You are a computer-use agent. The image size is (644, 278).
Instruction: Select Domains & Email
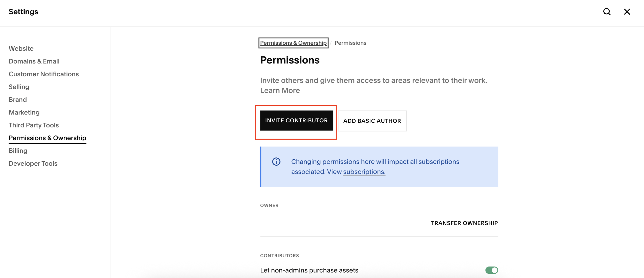coord(34,61)
